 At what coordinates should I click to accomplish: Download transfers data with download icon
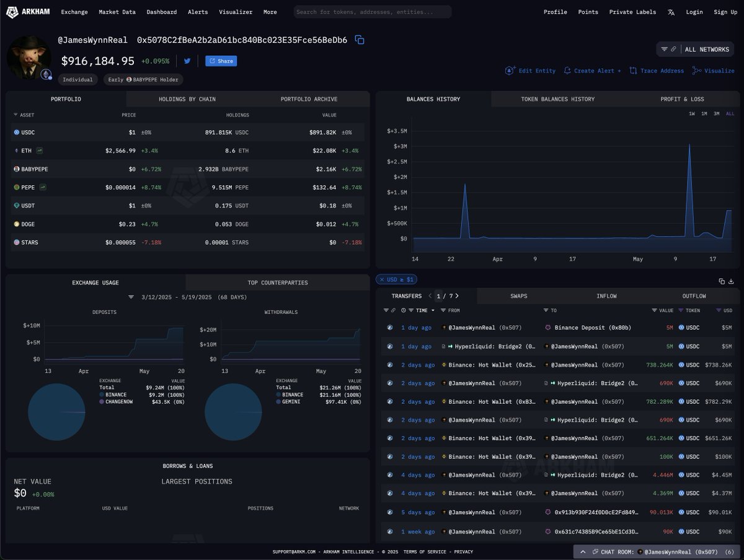tap(730, 281)
